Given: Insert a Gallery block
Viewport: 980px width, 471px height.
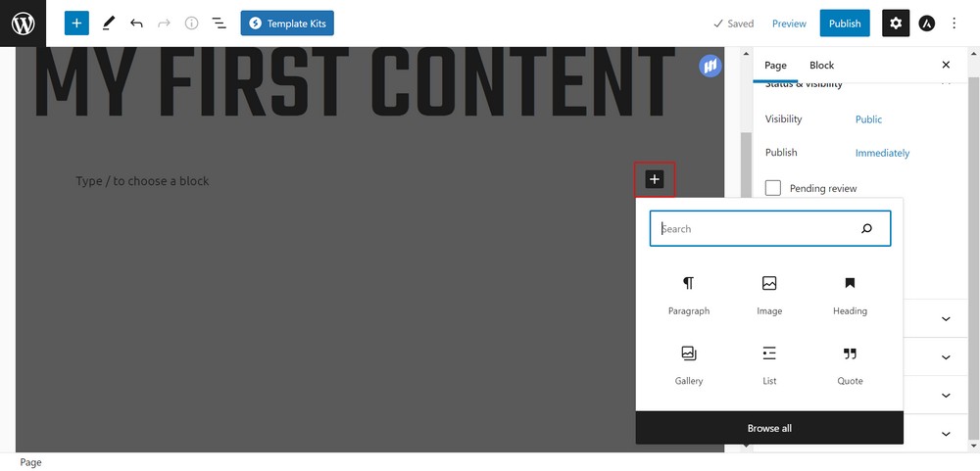Looking at the screenshot, I should pyautogui.click(x=689, y=366).
